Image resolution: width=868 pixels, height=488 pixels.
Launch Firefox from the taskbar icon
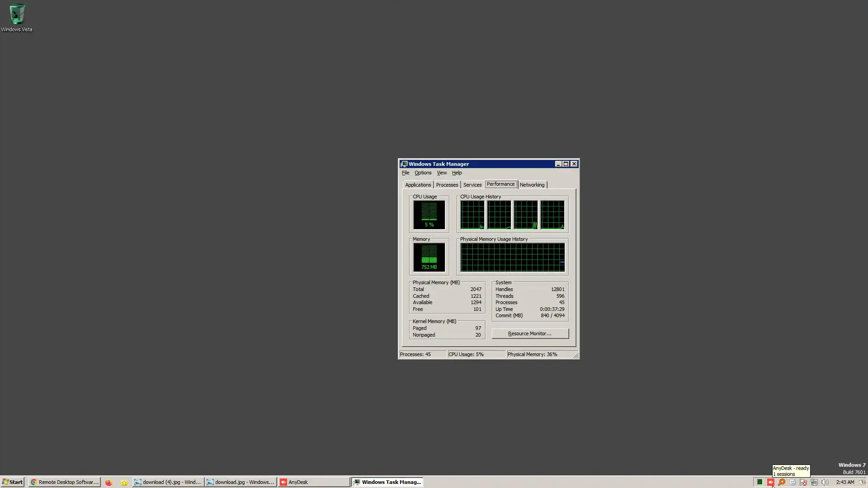108,482
